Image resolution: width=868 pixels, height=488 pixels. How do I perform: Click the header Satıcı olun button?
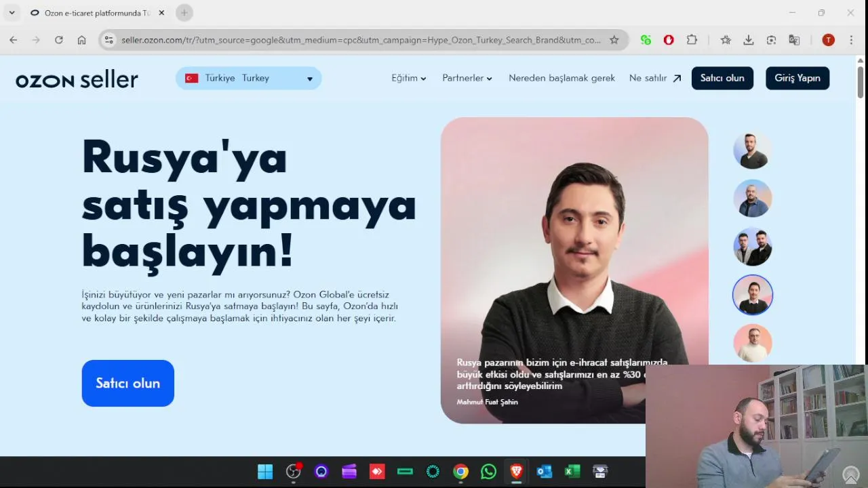point(722,78)
